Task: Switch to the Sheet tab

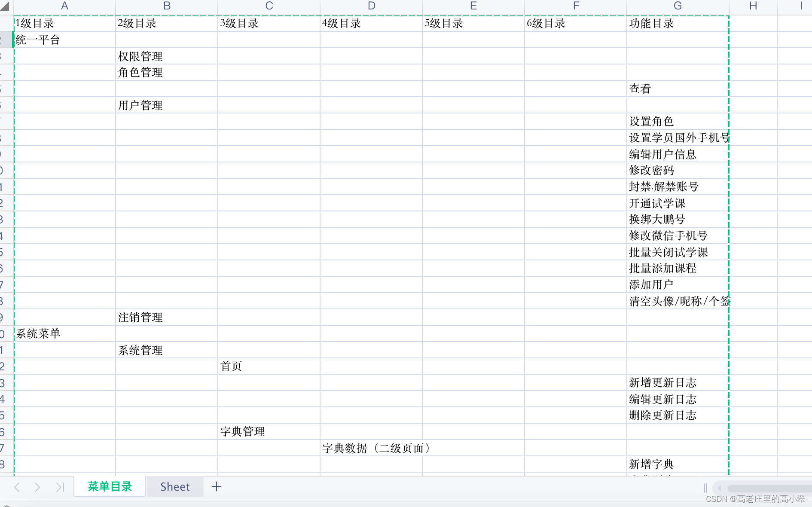Action: tap(175, 486)
